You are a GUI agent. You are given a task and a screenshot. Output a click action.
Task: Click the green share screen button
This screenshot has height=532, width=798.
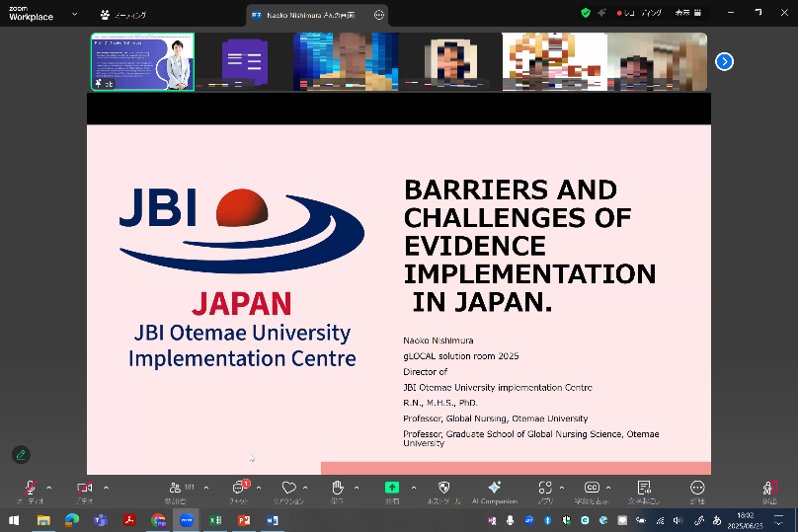coord(392,488)
